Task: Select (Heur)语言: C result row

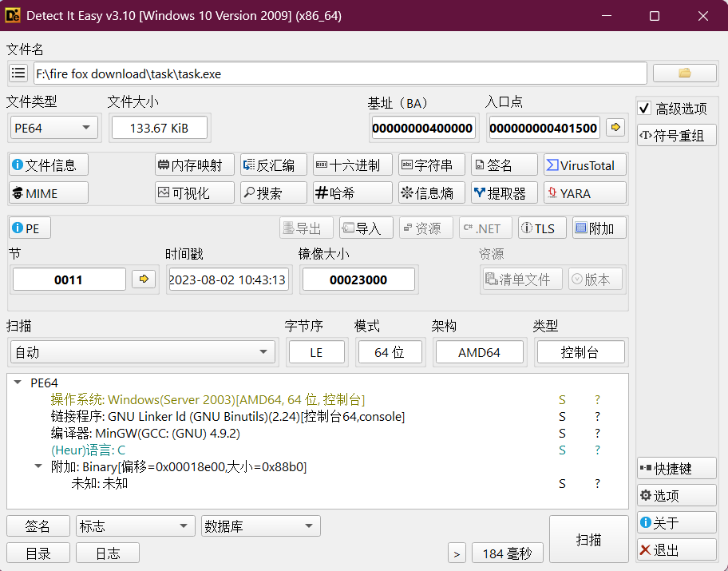Action: point(89,450)
